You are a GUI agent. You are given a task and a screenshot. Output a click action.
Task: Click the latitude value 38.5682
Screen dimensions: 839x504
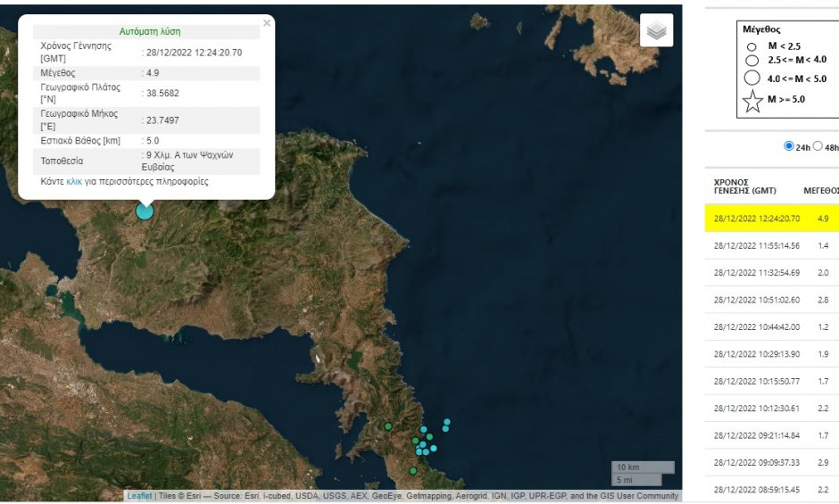point(162,93)
